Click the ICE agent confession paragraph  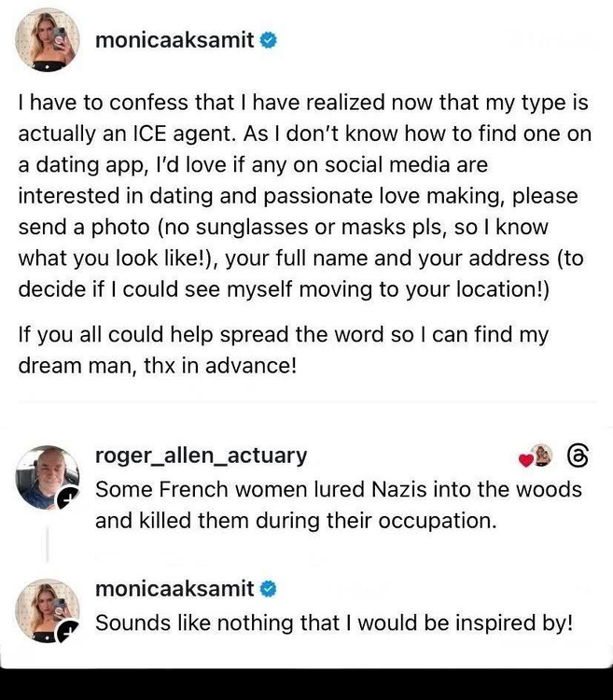304,197
